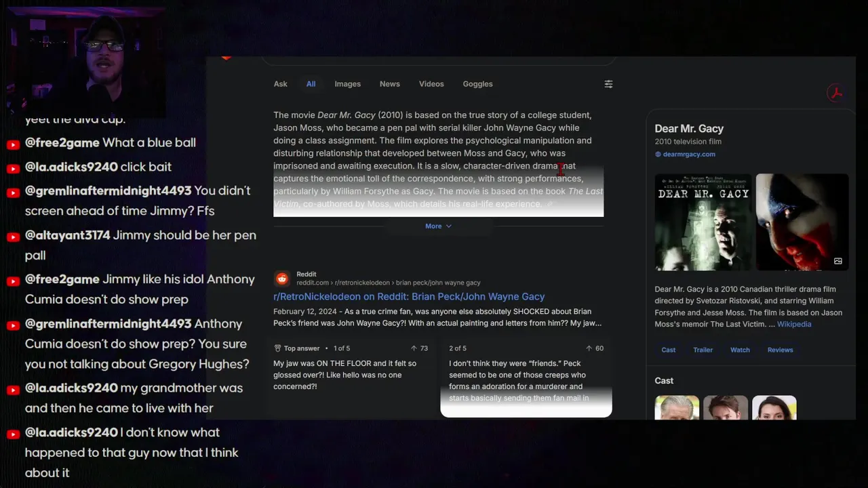Expand the summary with More chevron
Image resolution: width=868 pixels, height=488 pixels.
(x=438, y=226)
